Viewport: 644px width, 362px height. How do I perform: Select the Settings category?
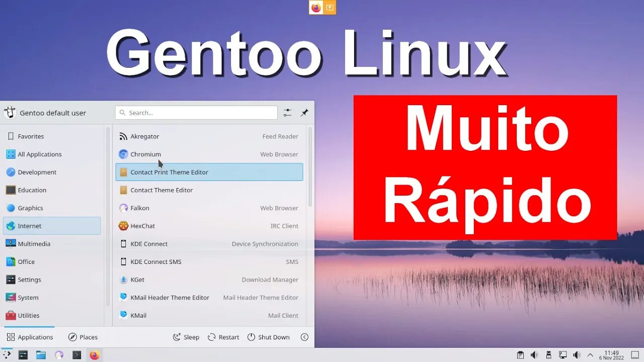click(x=52, y=280)
